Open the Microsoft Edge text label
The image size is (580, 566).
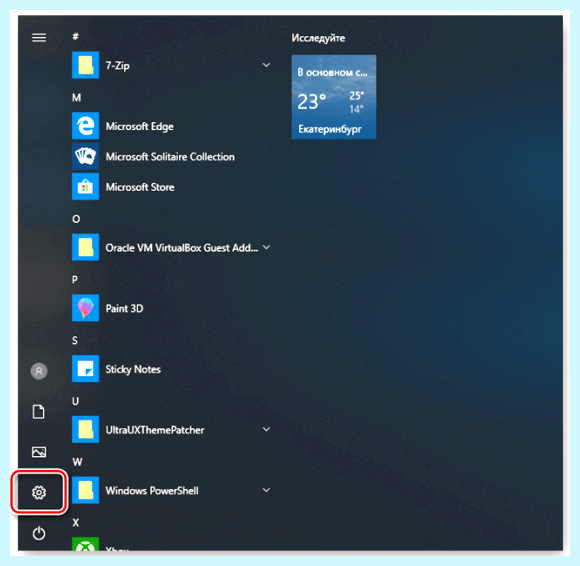(x=139, y=127)
